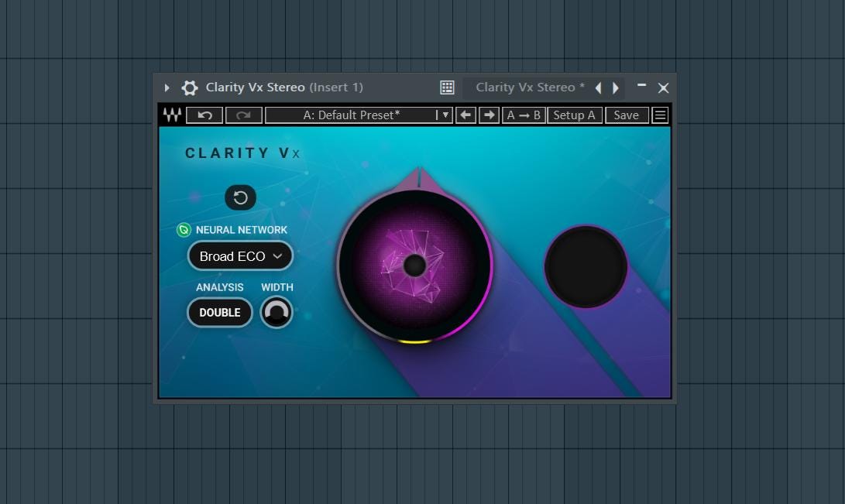
Task: Go to the previous FL preset arrow
Action: click(x=598, y=87)
